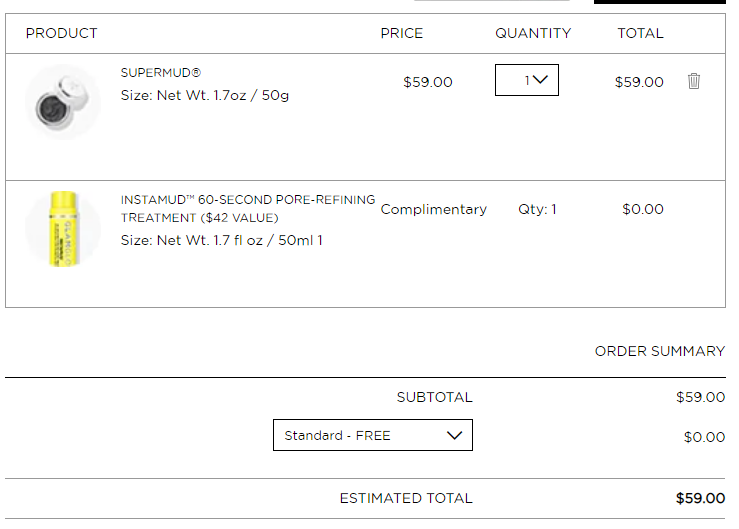
Task: Click the TOTAL column header
Action: (640, 33)
